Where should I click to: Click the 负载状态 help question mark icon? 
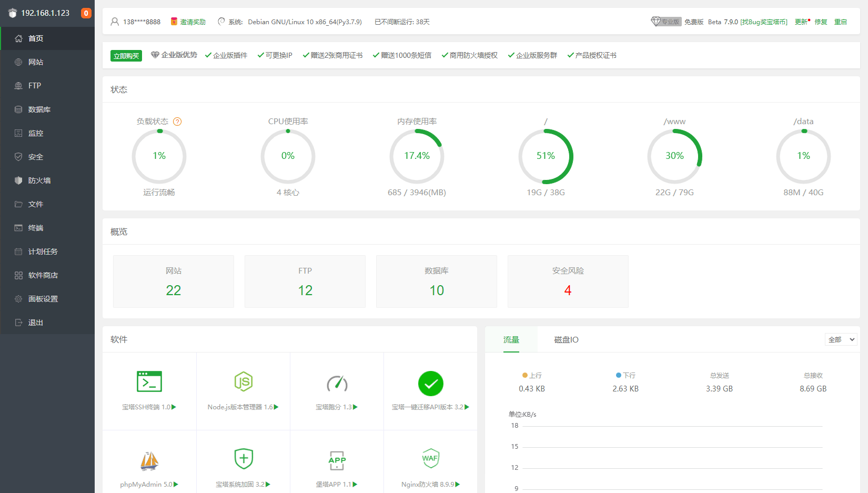pos(177,122)
